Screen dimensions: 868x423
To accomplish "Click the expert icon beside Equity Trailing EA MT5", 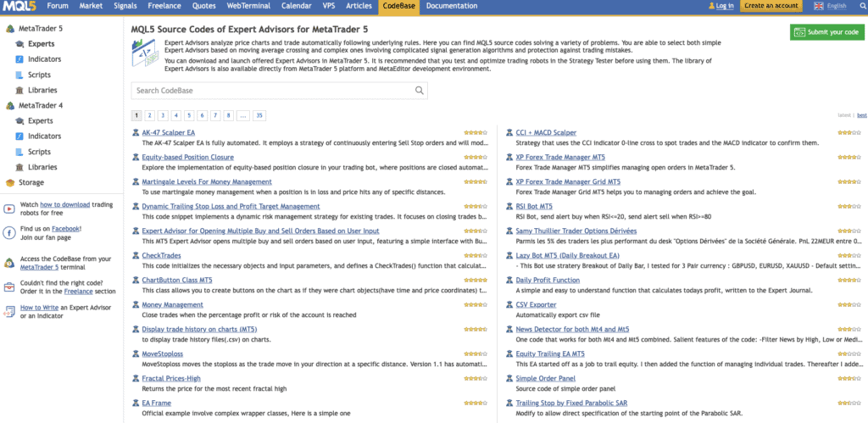I will coord(510,353).
